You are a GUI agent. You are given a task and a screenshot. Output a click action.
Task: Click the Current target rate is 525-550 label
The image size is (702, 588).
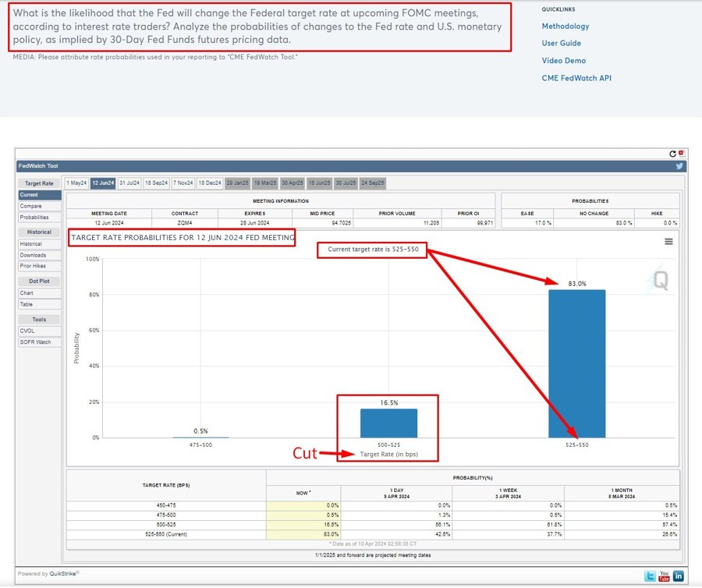(373, 250)
